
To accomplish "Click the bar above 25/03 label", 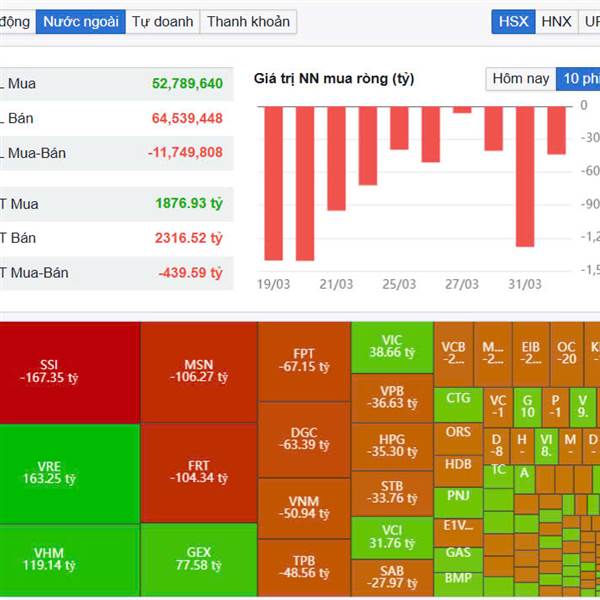I will [x=399, y=128].
